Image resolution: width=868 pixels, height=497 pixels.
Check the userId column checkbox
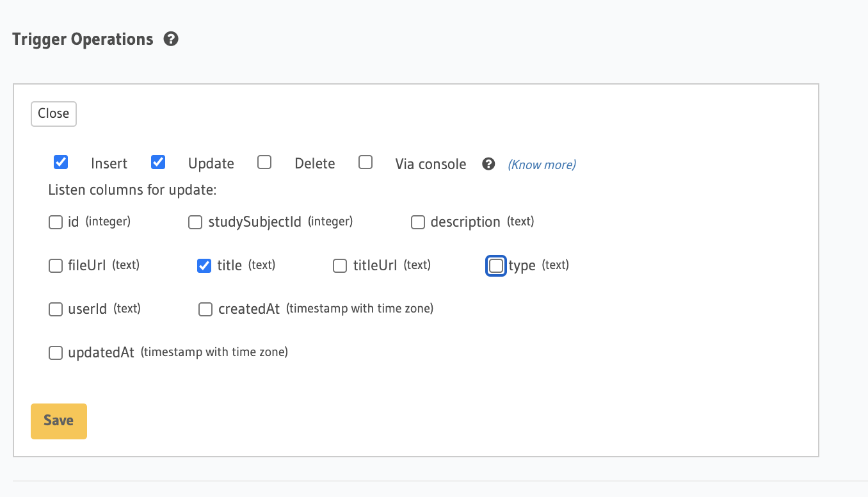pyautogui.click(x=56, y=309)
